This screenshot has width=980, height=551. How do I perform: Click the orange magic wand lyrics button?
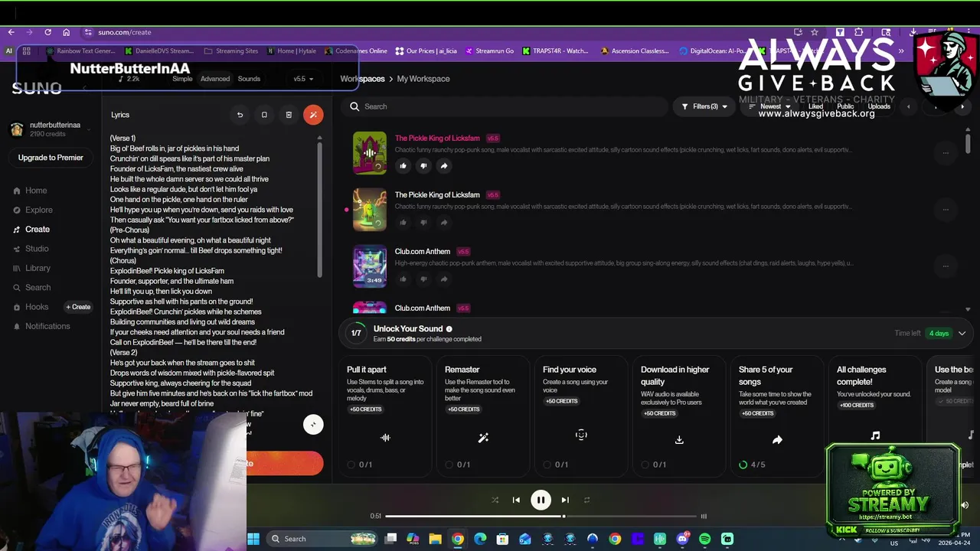(313, 115)
